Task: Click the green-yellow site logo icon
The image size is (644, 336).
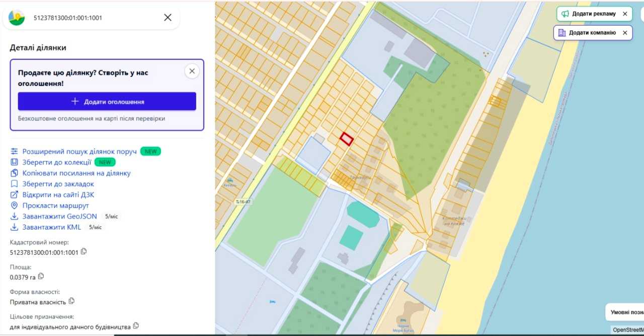Action: pyautogui.click(x=17, y=18)
